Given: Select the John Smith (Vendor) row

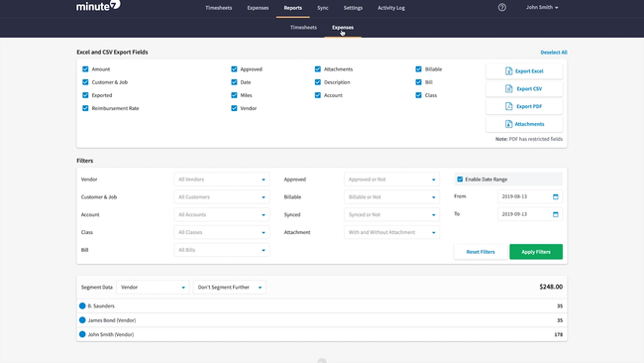Looking at the screenshot, I should (x=322, y=334).
